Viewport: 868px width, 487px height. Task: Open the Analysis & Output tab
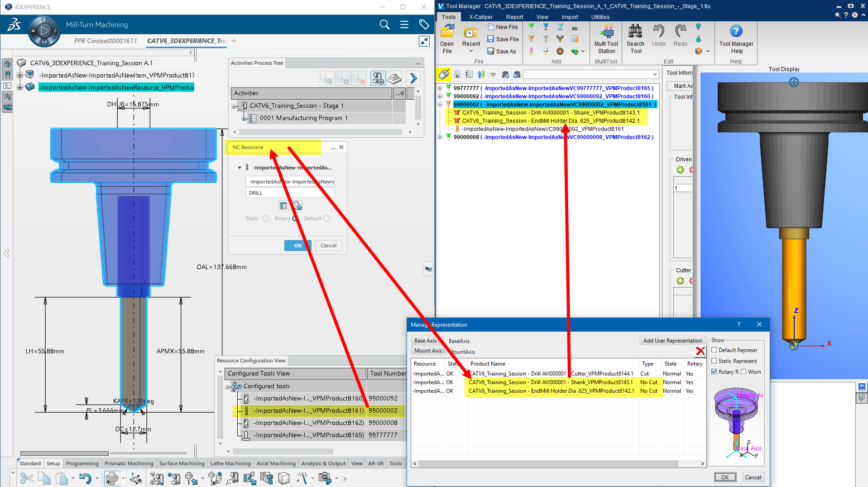pyautogui.click(x=323, y=463)
